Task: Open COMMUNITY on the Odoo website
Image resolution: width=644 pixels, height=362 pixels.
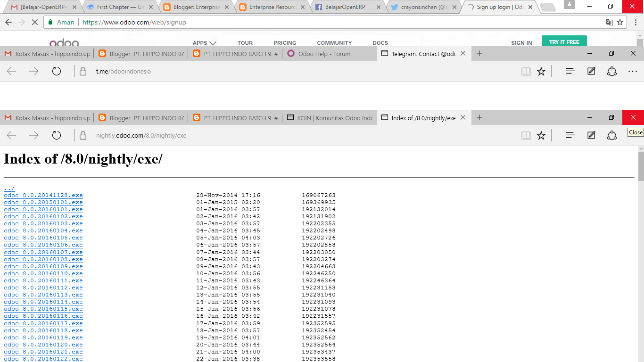Action: coord(334,43)
